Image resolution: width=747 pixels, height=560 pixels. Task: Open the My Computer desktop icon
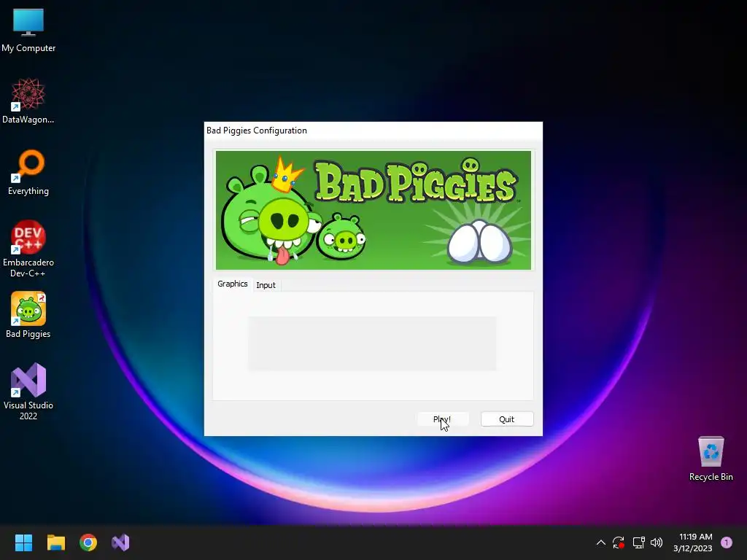point(28,29)
